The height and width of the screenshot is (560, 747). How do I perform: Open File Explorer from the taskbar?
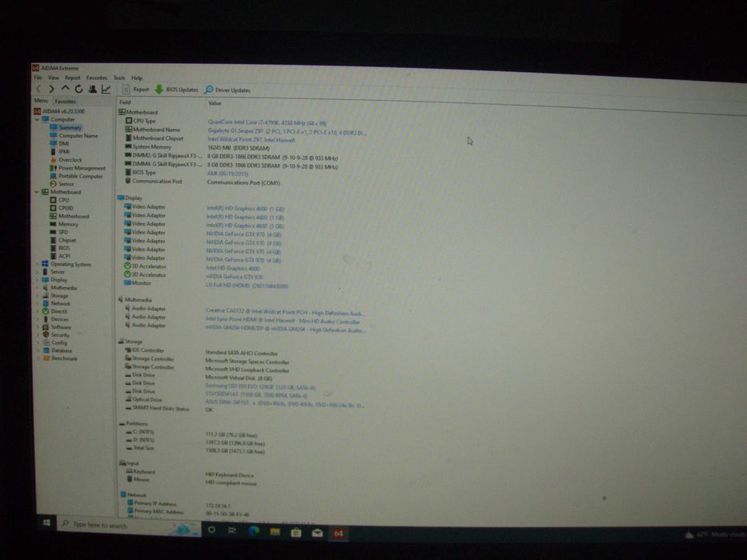tap(275, 531)
